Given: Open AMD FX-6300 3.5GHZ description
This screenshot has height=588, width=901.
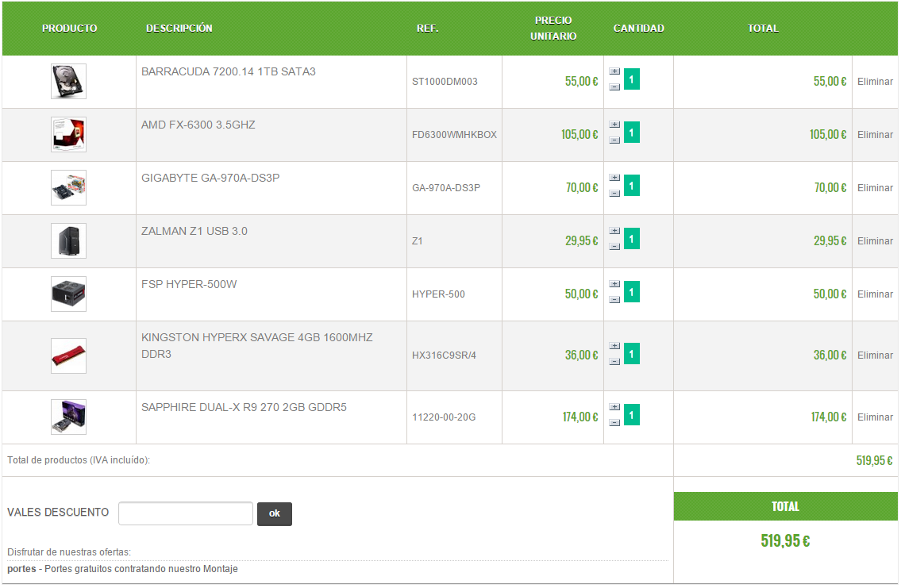Looking at the screenshot, I should (x=198, y=125).
